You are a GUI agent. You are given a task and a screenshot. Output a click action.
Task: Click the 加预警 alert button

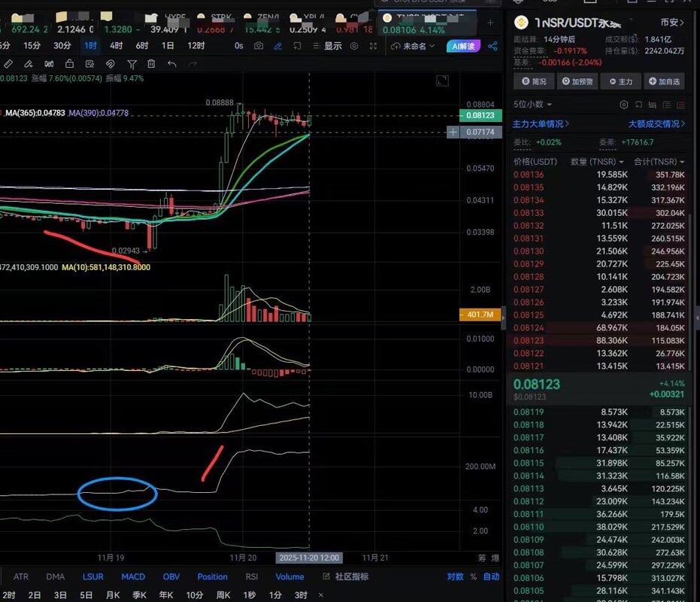click(x=577, y=81)
